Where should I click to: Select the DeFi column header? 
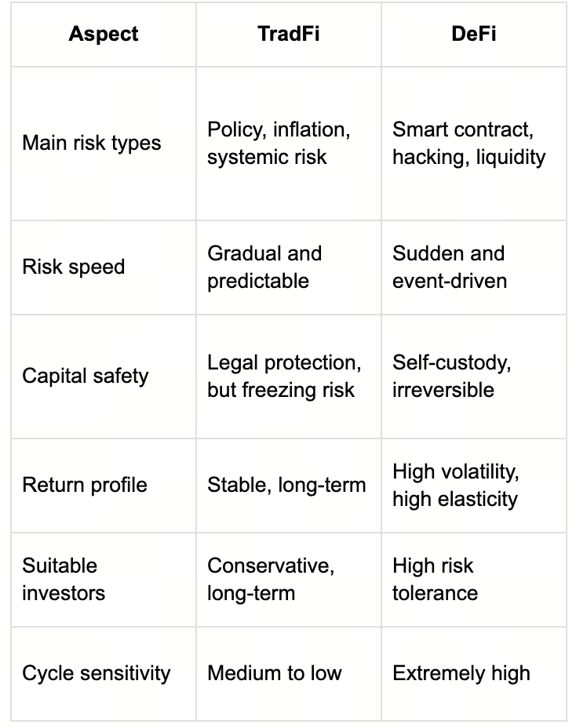pyautogui.click(x=474, y=34)
